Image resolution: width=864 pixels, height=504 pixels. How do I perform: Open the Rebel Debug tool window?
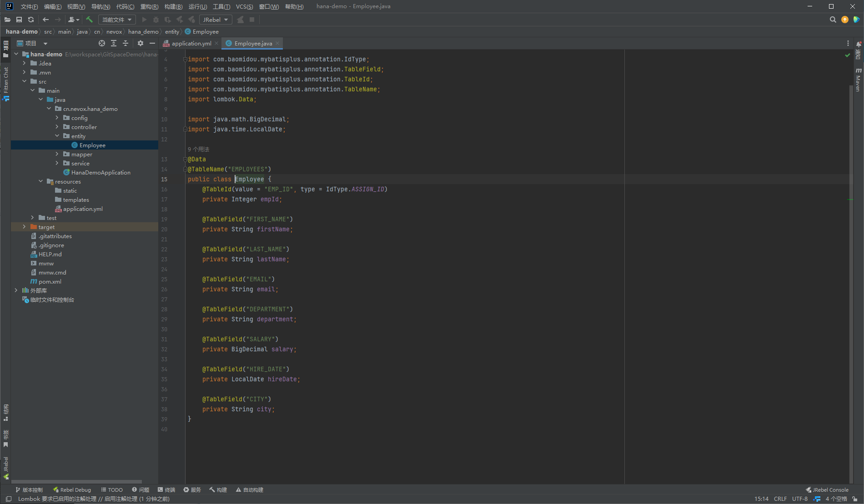click(72, 490)
